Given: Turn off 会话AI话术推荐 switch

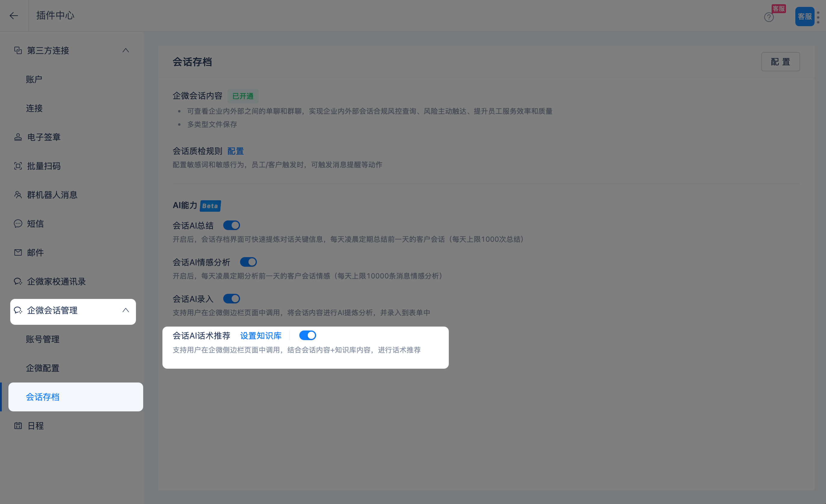Looking at the screenshot, I should (308, 335).
